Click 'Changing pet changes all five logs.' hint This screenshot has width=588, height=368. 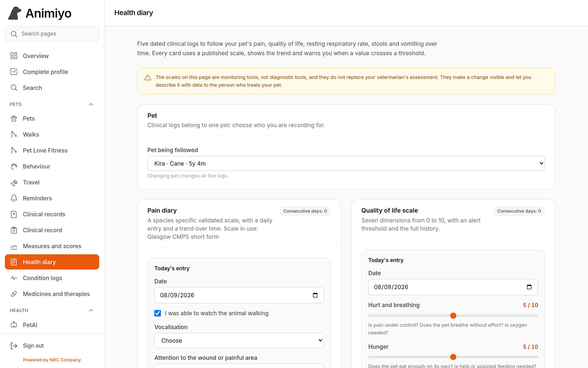click(x=188, y=176)
